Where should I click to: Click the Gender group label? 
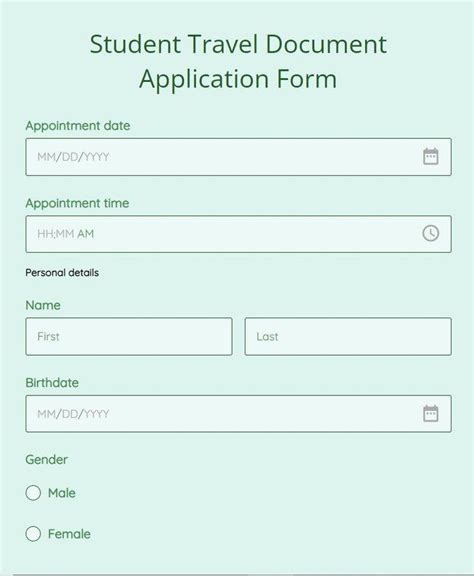(x=46, y=460)
